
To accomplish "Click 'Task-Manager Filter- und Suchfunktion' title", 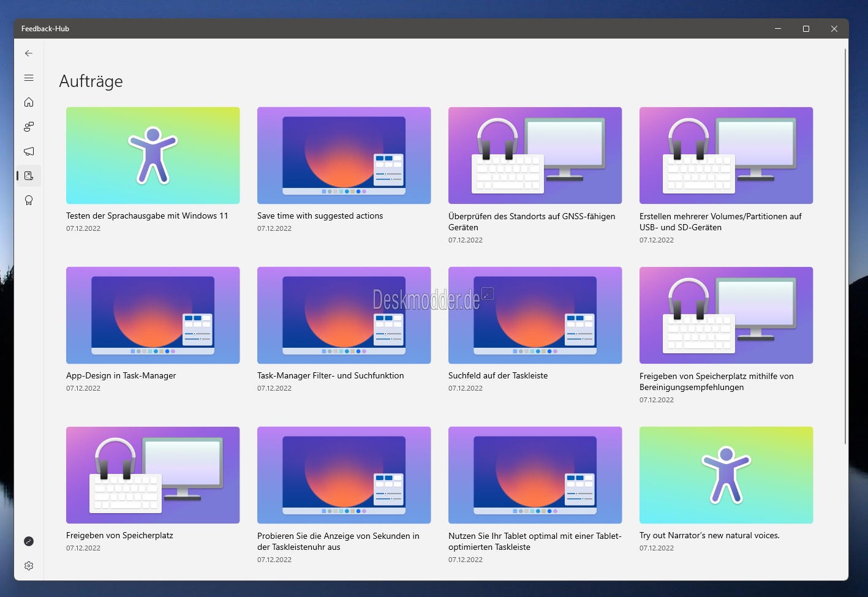I will click(330, 375).
